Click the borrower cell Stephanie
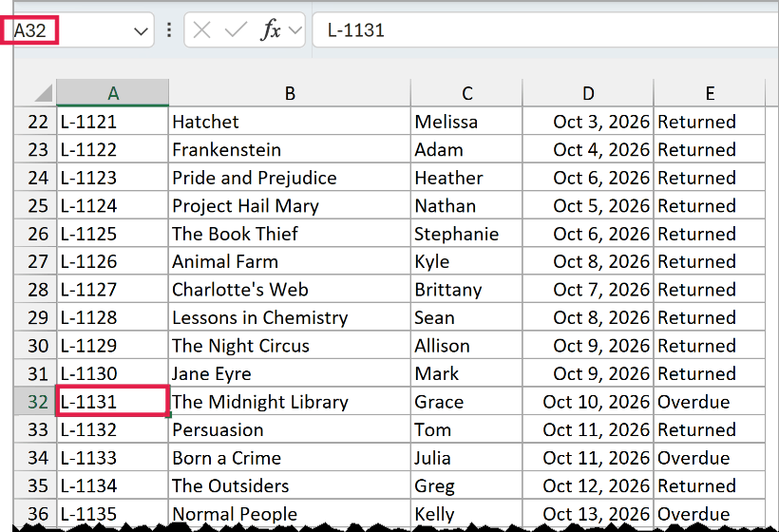Screen dimensions: 779x532 click(x=466, y=234)
